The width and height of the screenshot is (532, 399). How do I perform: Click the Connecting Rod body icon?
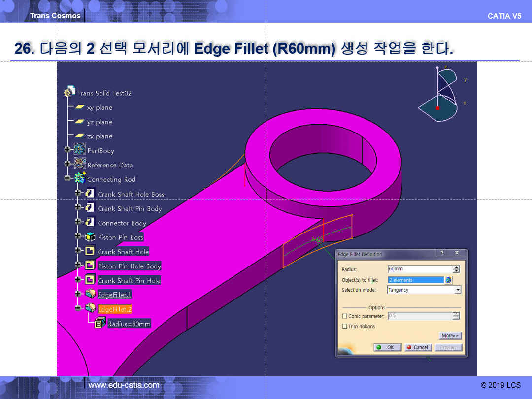pos(80,179)
